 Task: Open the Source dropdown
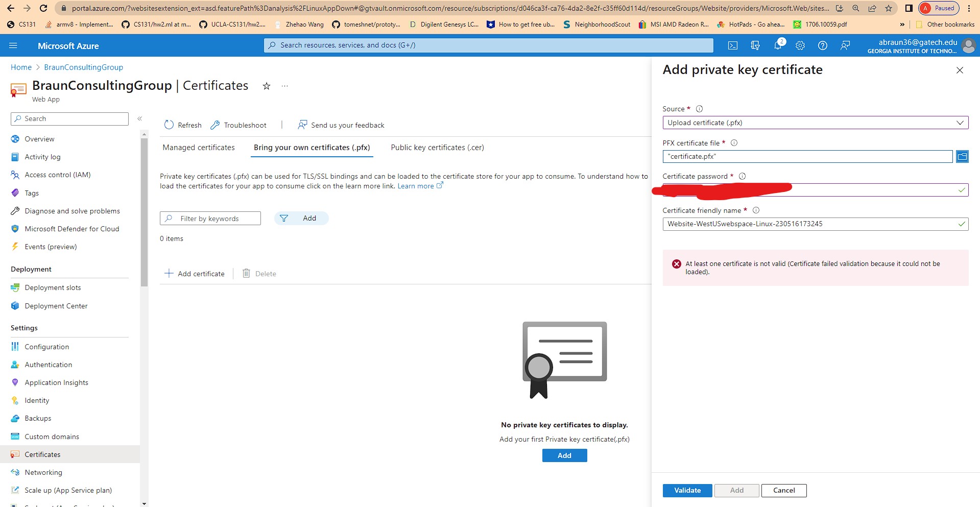815,123
